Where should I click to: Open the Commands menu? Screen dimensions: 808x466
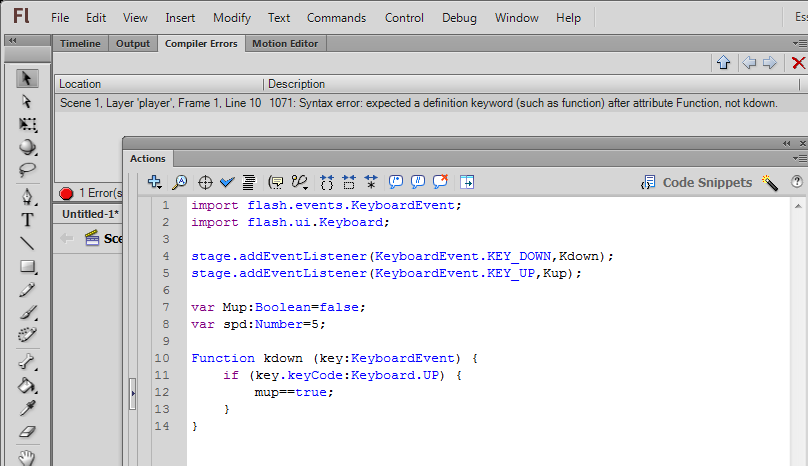pos(336,18)
